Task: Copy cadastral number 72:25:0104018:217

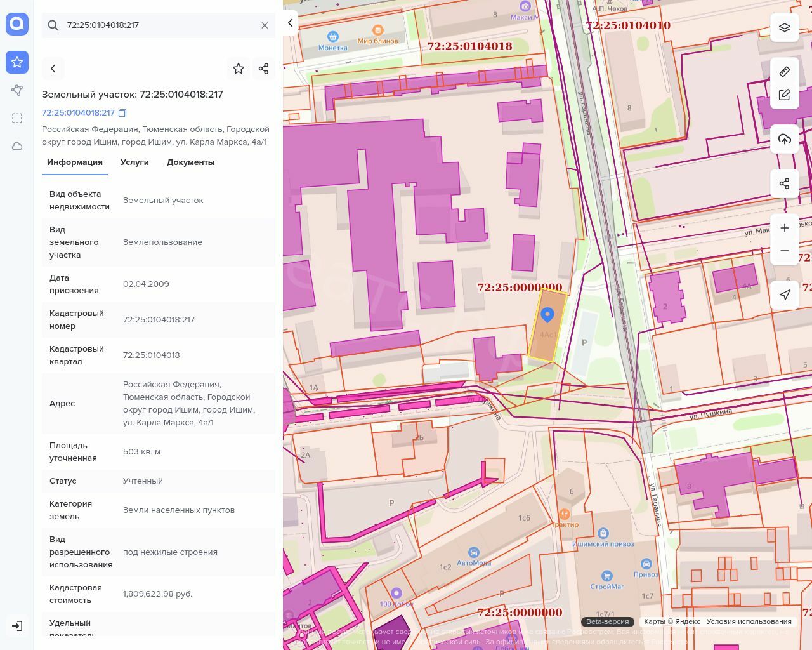Action: click(122, 113)
